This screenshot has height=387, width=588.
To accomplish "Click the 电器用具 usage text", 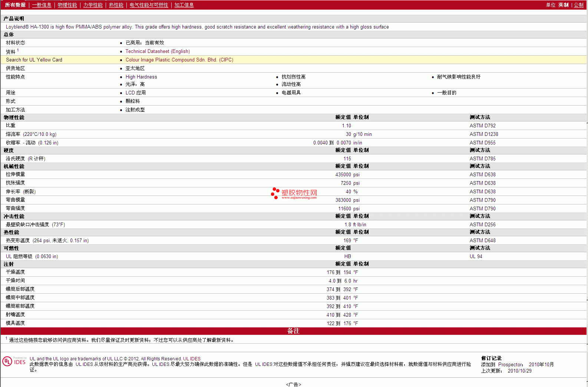I will coord(291,93).
